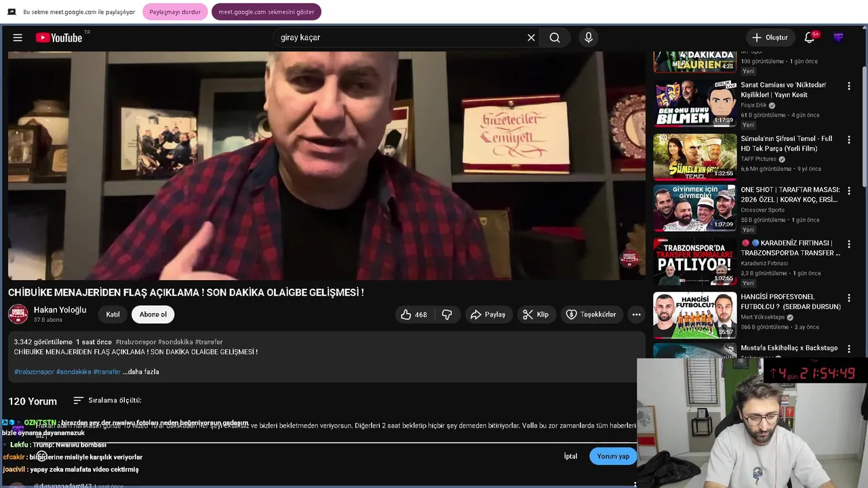Click the channel watermark on video corner
This screenshot has height=488, width=868.
tap(629, 258)
